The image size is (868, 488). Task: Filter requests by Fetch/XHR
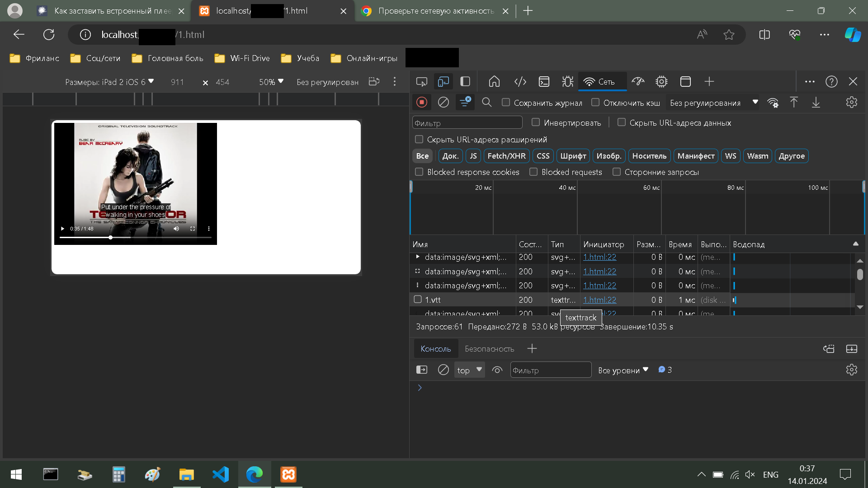(x=506, y=156)
